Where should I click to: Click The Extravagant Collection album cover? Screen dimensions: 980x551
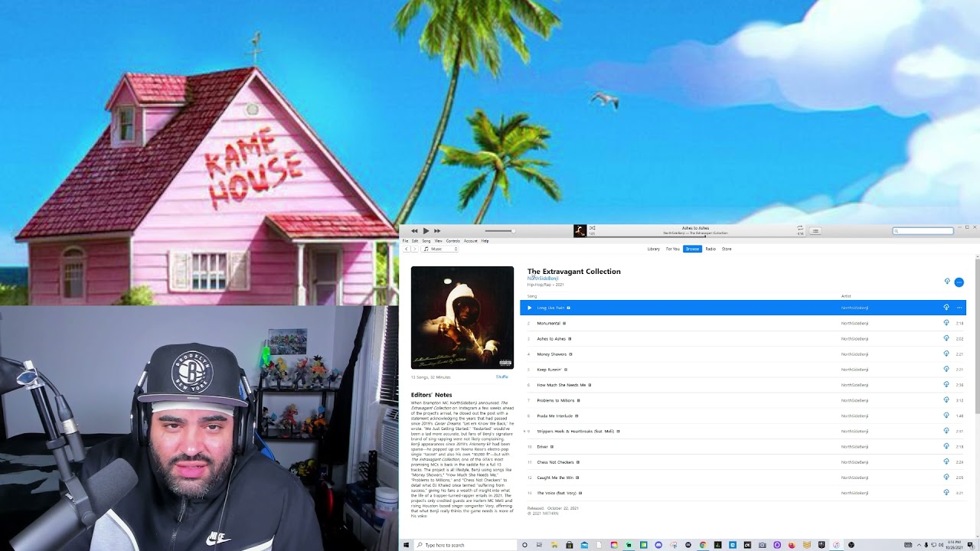pyautogui.click(x=462, y=318)
